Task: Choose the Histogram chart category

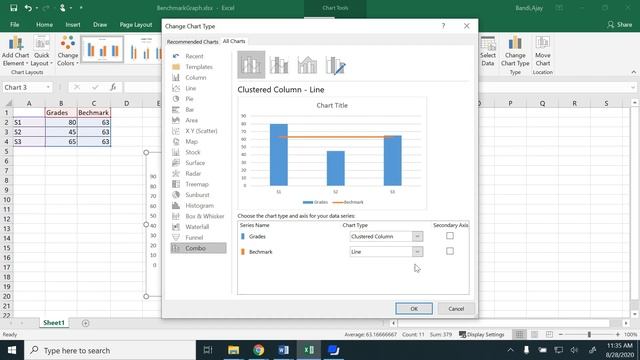Action: click(x=198, y=205)
